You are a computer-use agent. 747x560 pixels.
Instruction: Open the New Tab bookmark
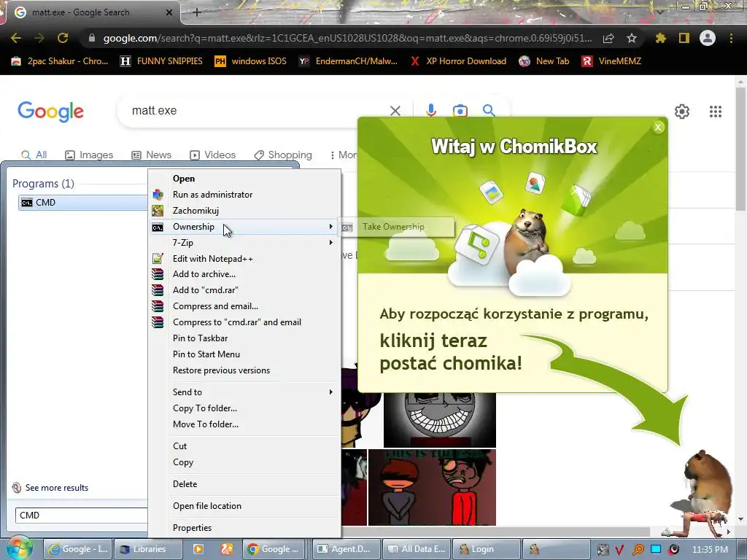(x=544, y=61)
